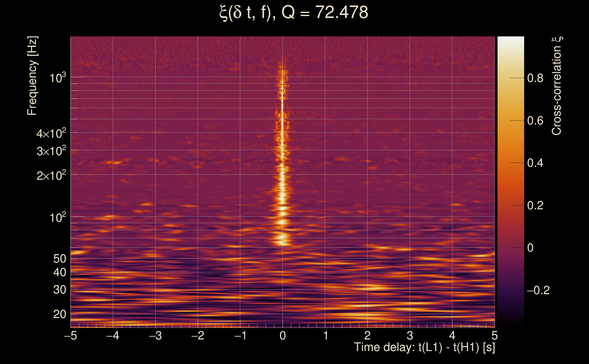Viewport: 589px width, 364px height.
Task: Click the 5 tick label on time axis
Action: click(x=494, y=336)
